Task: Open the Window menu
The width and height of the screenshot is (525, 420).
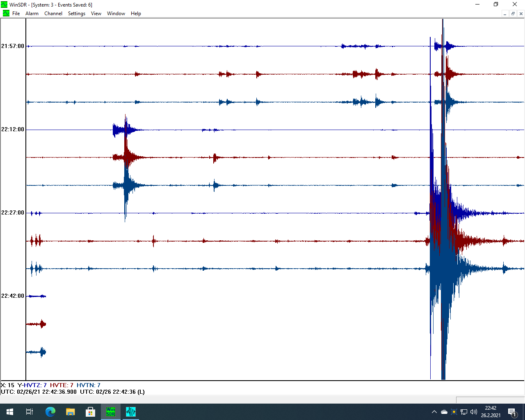Action: click(x=116, y=14)
